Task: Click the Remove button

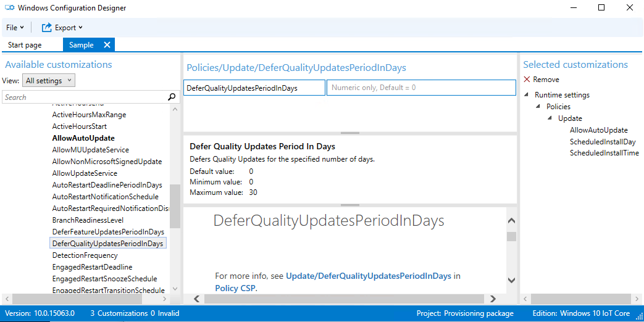Action: (x=542, y=80)
